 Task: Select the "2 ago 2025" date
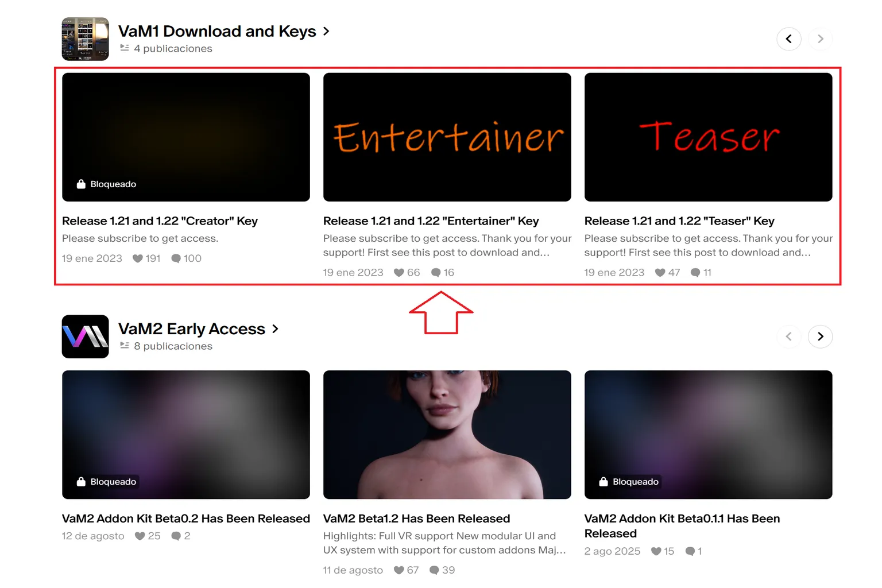[612, 551]
